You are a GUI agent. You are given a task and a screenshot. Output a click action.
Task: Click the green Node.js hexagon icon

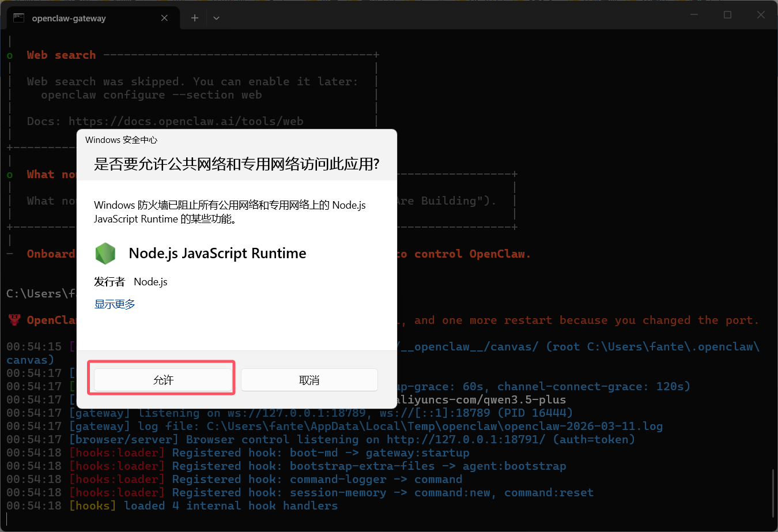point(105,254)
